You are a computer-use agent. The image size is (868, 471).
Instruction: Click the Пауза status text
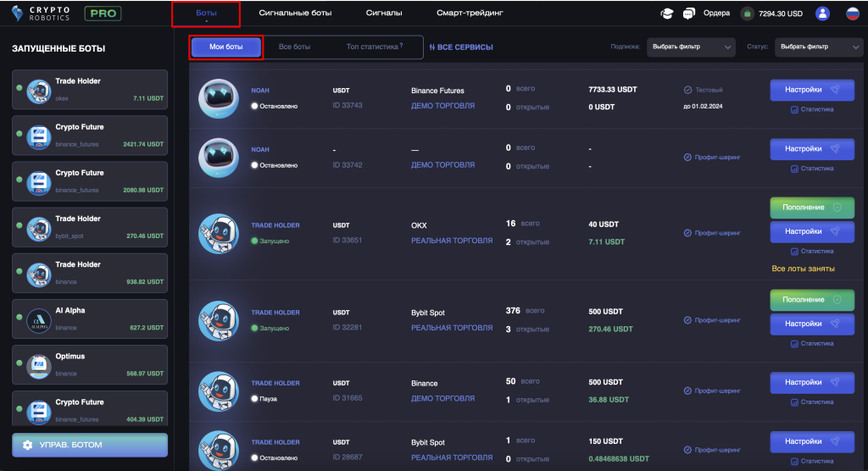pyautogui.click(x=268, y=398)
